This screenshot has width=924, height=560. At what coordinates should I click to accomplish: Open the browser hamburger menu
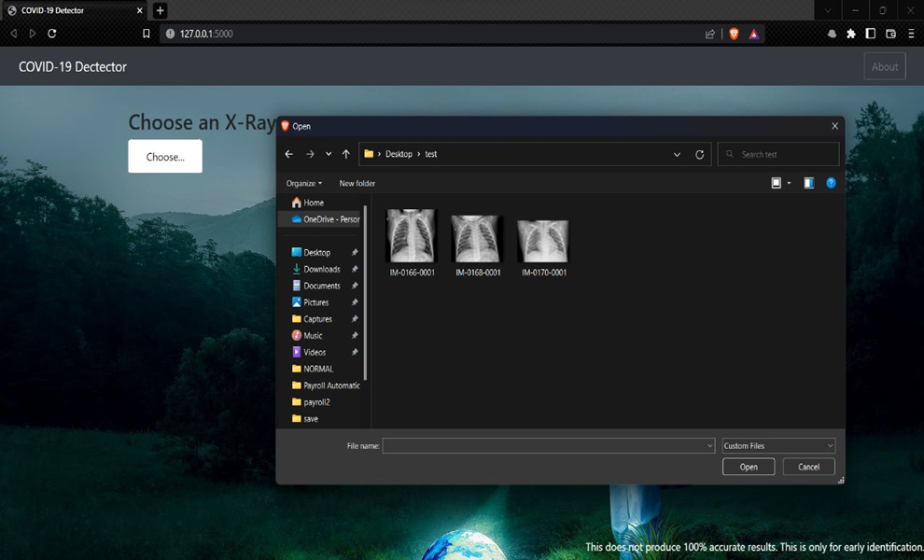point(911,35)
